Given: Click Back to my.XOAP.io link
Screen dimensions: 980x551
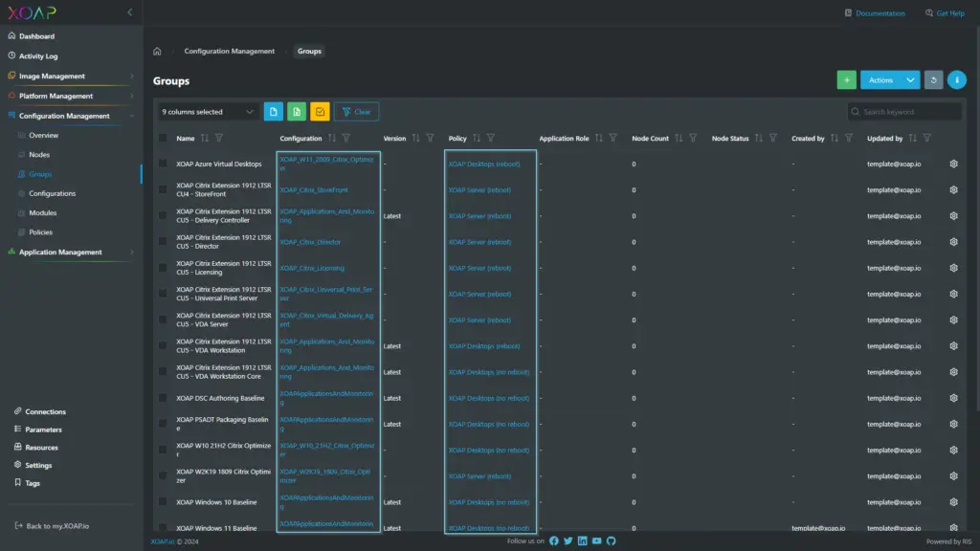Looking at the screenshot, I should tap(52, 526).
